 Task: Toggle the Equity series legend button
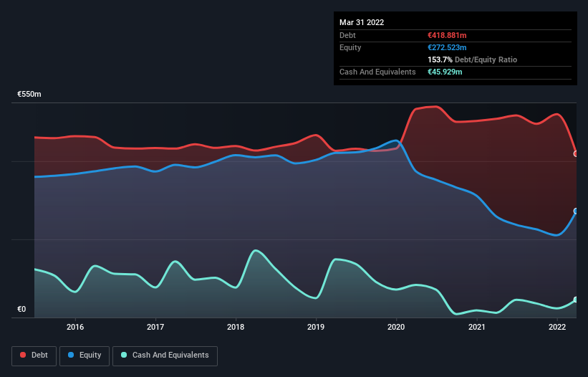(x=85, y=355)
